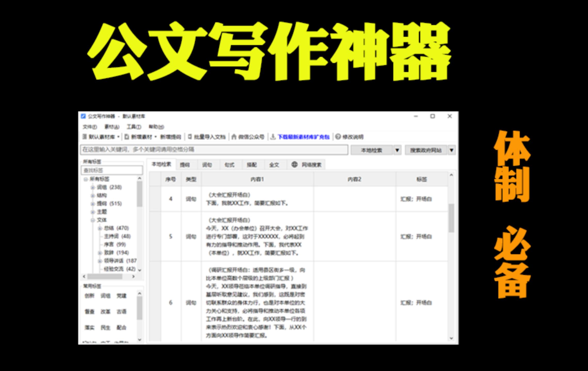Expand the 词组 (238) tree node
This screenshot has height=371, width=588.
click(x=93, y=187)
